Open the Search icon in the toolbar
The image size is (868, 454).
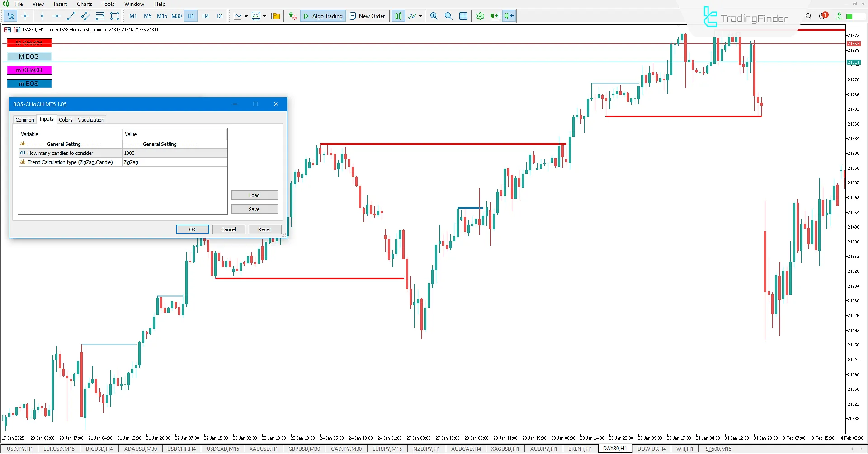[x=808, y=16]
